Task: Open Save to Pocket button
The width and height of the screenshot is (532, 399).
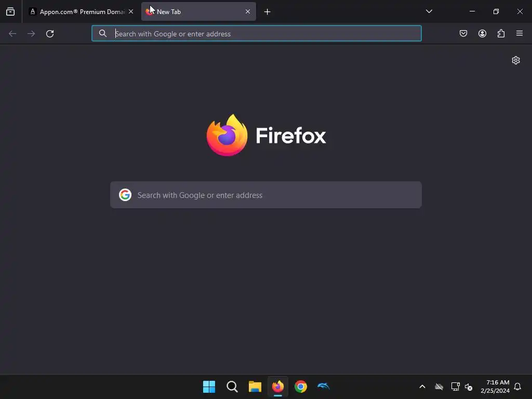Action: pos(463,33)
